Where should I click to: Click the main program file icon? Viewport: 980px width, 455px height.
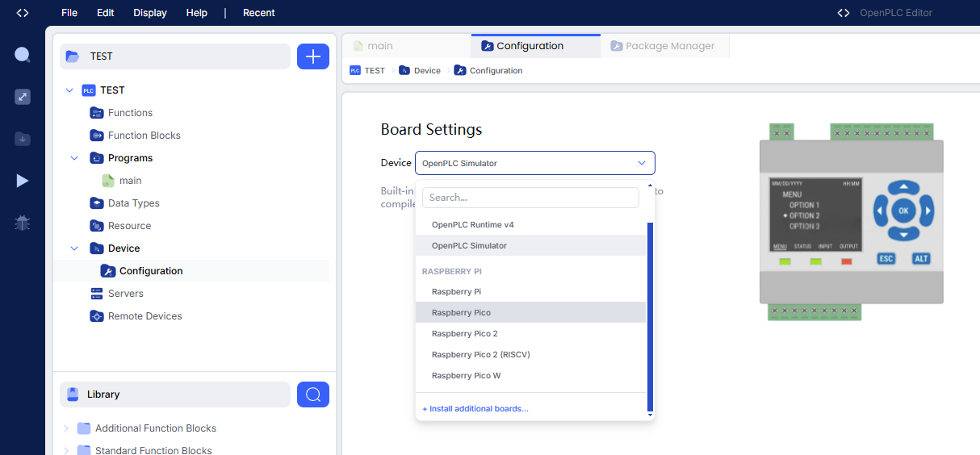[x=108, y=181]
